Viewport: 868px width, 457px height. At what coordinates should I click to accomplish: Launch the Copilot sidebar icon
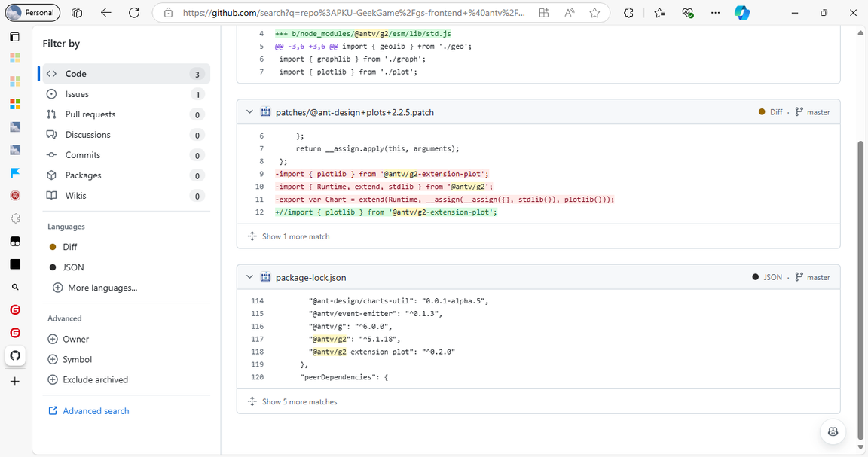coord(741,13)
